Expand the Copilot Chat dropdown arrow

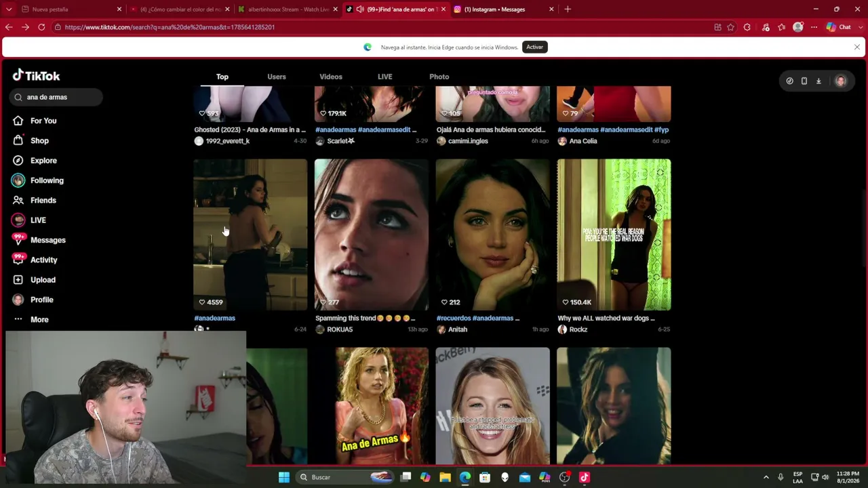coord(859,27)
